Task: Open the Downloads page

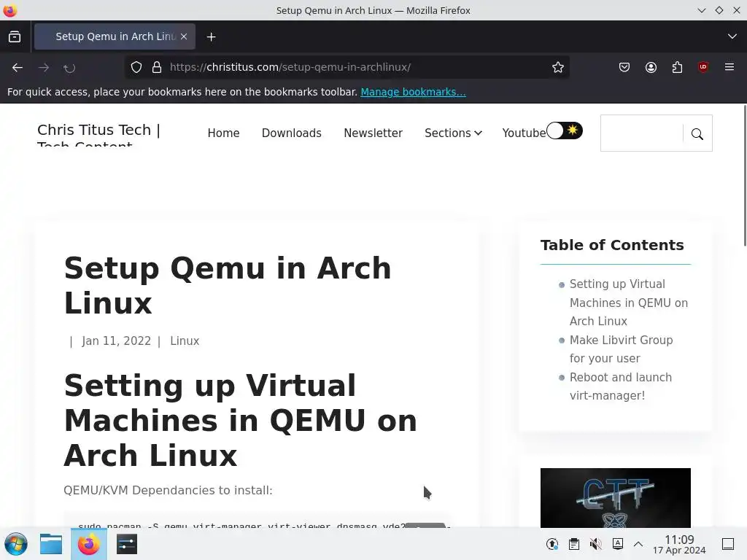Action: [292, 133]
